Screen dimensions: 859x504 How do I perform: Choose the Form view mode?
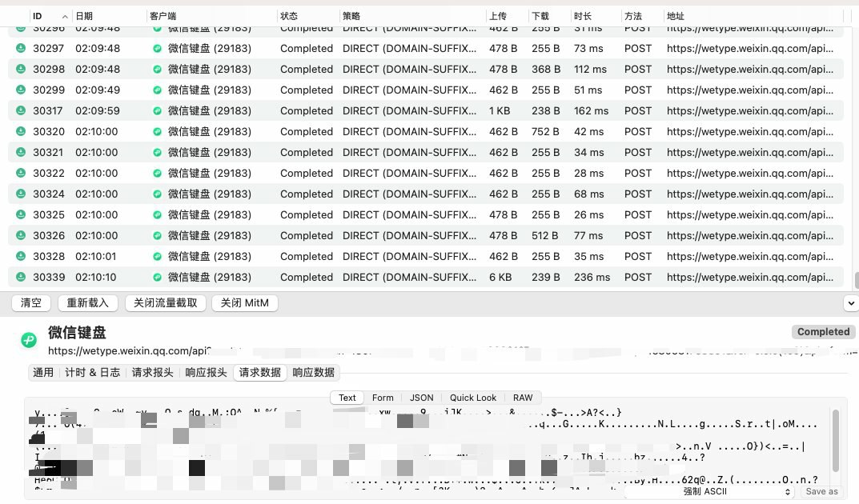click(383, 398)
